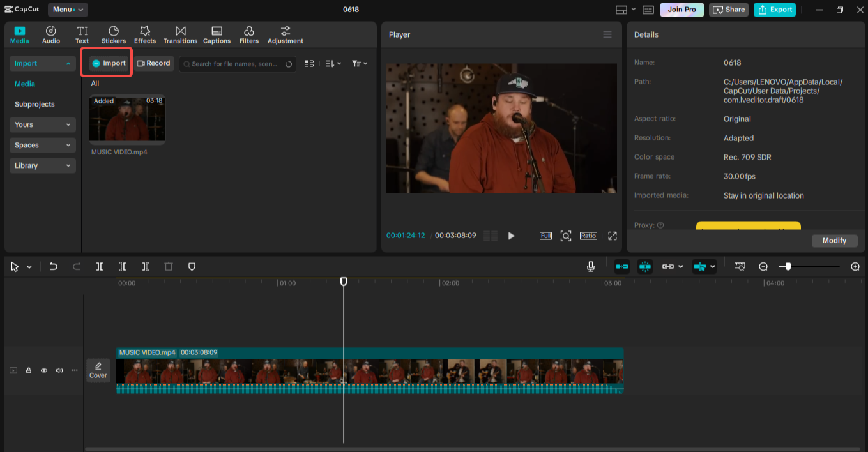Open the Spaces dropdown
This screenshot has width=868, height=452.
[42, 145]
